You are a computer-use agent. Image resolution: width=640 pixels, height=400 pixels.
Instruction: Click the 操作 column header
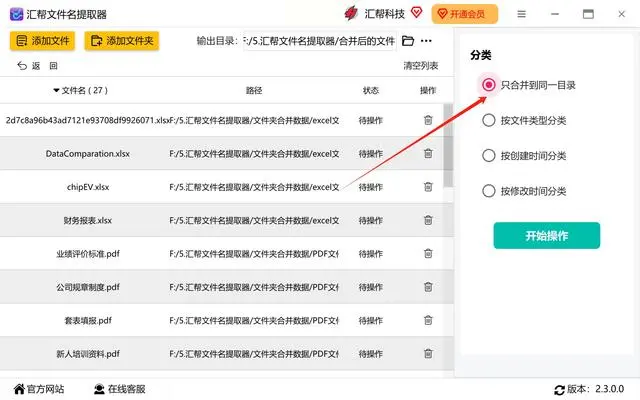click(x=428, y=90)
